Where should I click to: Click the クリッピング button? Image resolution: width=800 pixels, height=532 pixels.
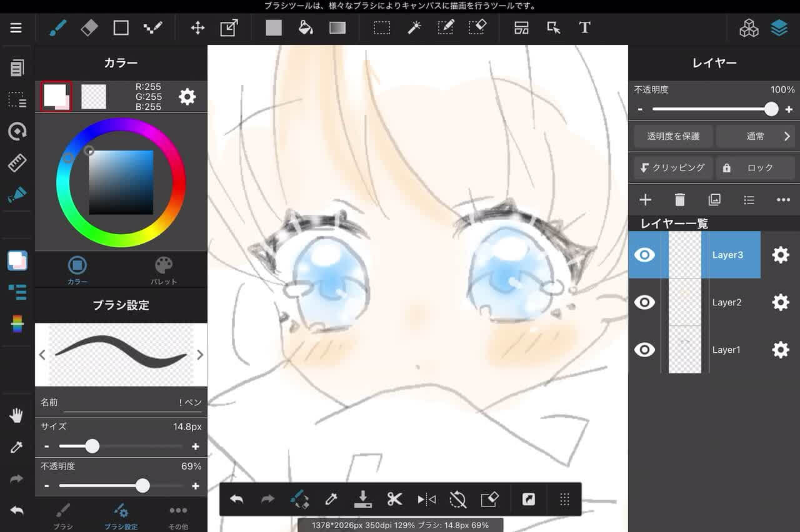(672, 168)
